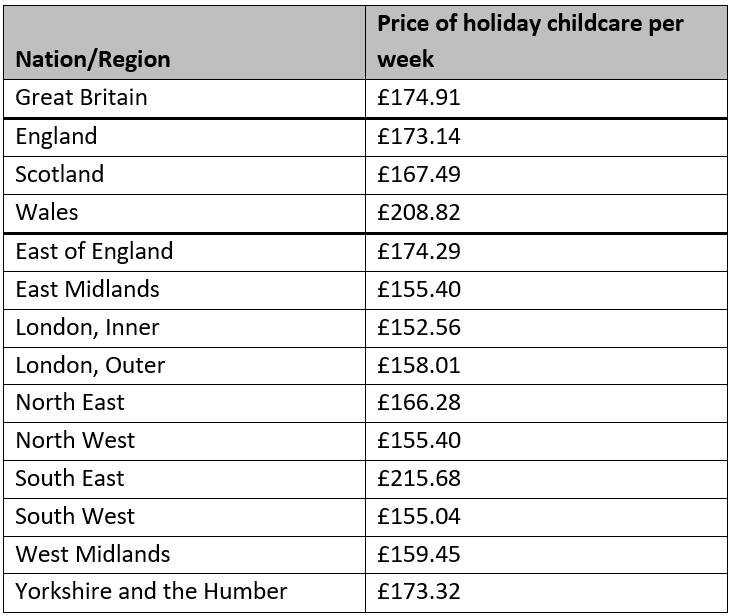Viewport: 730px width, 616px height.
Task: Click the North East price £166.28
Action: pyautogui.click(x=546, y=403)
